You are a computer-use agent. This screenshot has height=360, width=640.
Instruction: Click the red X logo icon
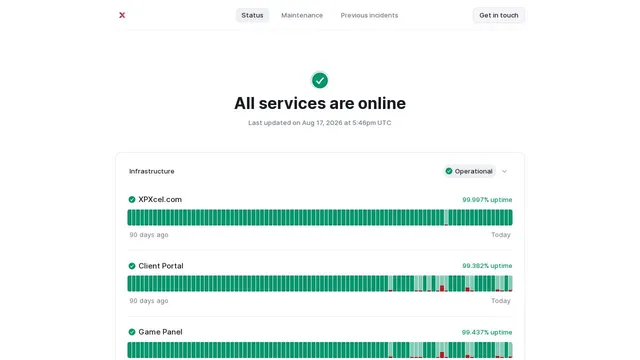pyautogui.click(x=122, y=15)
